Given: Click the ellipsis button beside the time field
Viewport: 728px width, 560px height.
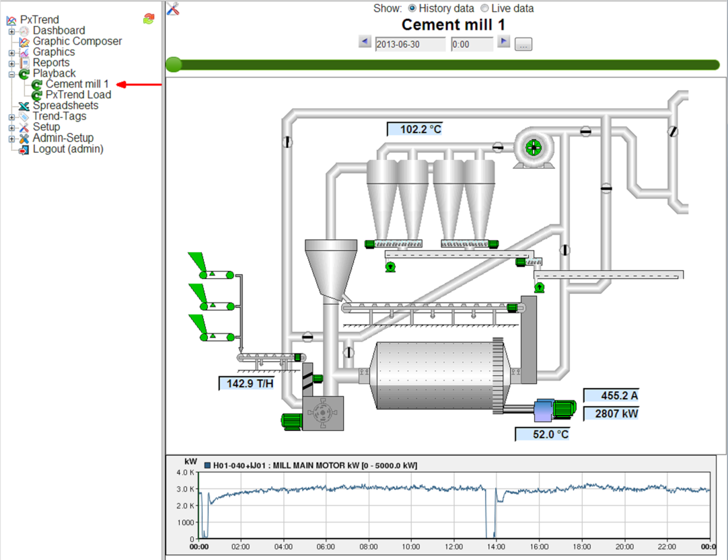Looking at the screenshot, I should [x=523, y=45].
